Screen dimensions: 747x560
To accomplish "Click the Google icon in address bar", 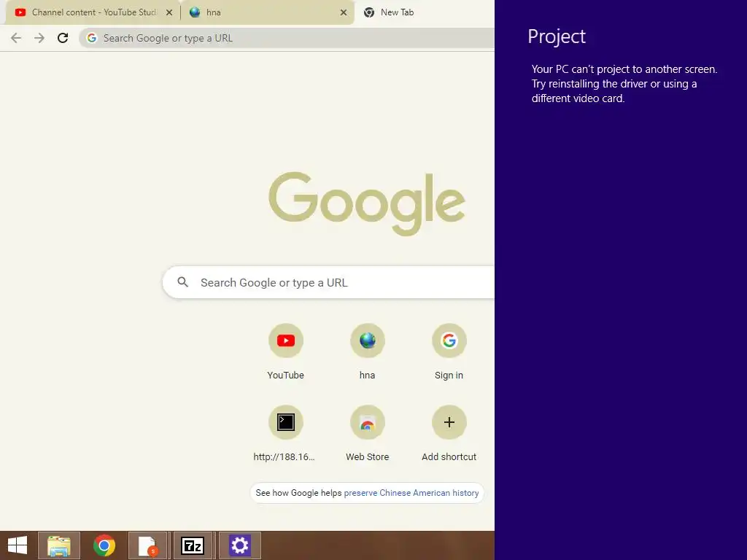I will 92,38.
